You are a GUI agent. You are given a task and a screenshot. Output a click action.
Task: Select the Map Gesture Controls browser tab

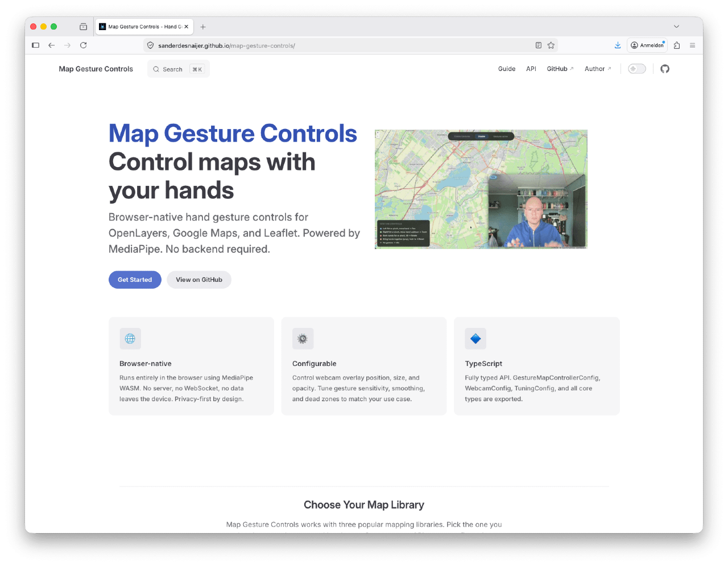[144, 27]
